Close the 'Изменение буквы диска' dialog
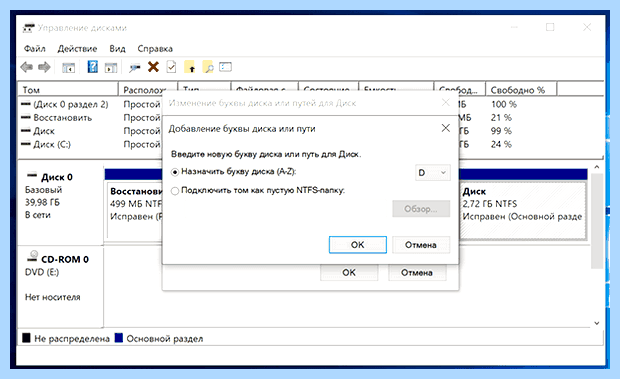620x379 pixels. coord(446,103)
